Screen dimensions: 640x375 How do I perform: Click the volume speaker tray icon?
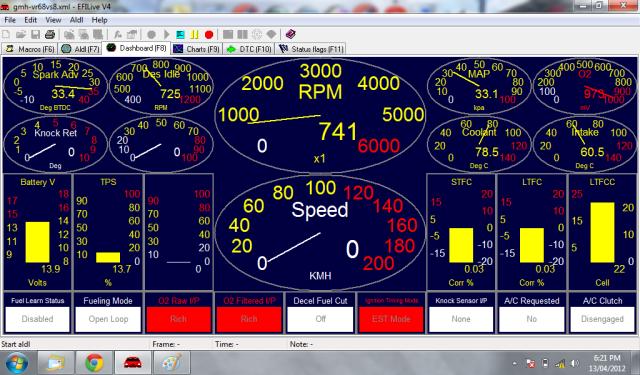point(575,363)
